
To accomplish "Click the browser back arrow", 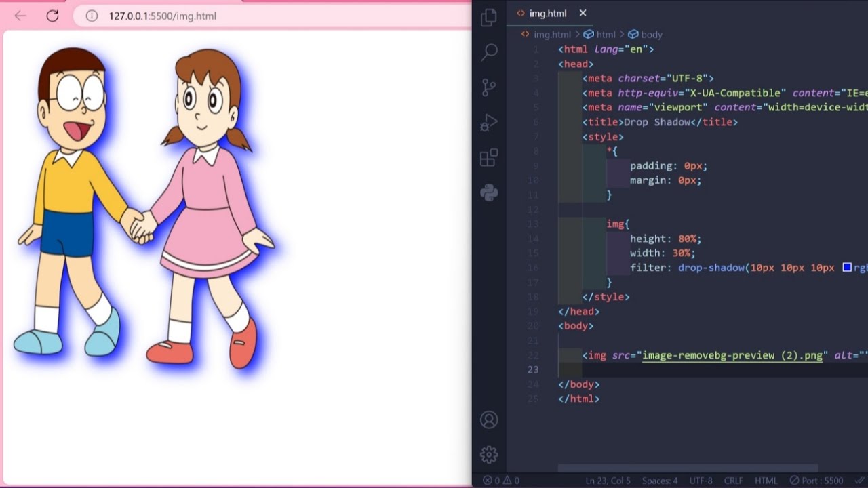I will click(20, 16).
